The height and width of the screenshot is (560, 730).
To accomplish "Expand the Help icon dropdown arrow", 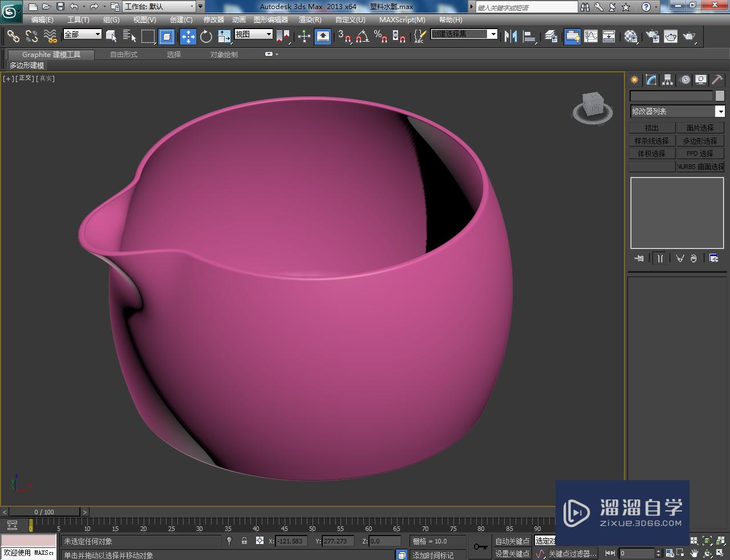I will click(655, 7).
